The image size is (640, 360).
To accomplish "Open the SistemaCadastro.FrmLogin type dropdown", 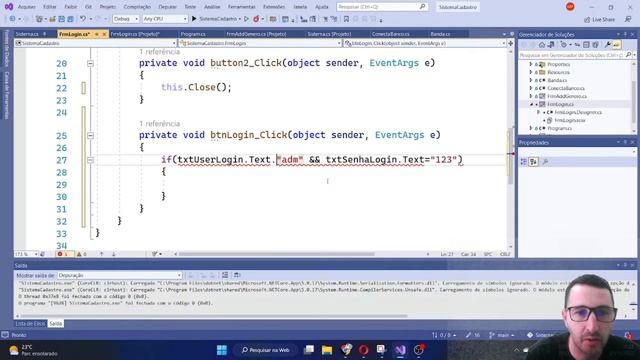I will [260, 43].
